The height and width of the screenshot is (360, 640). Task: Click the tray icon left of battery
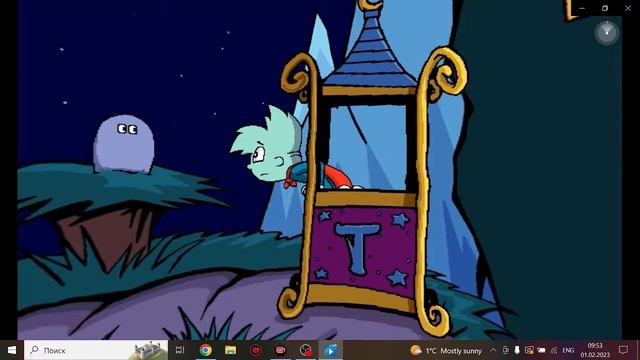pos(529,350)
